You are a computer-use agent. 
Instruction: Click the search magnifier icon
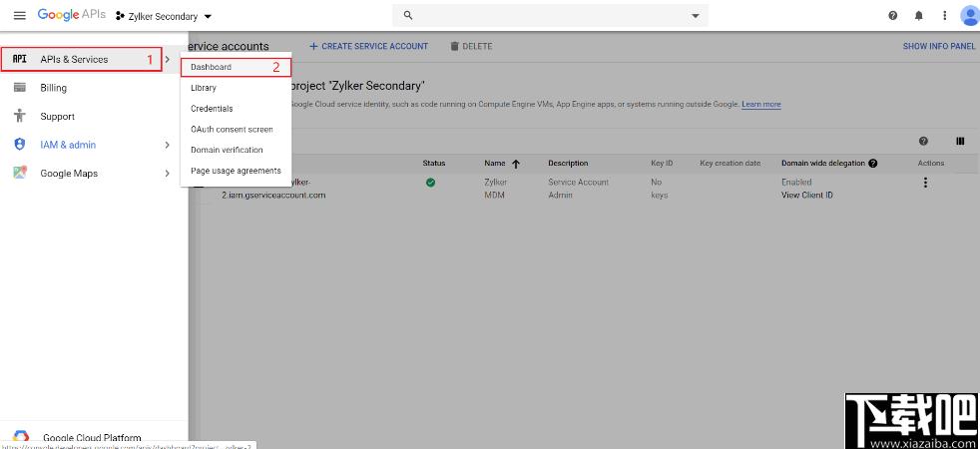click(x=408, y=16)
